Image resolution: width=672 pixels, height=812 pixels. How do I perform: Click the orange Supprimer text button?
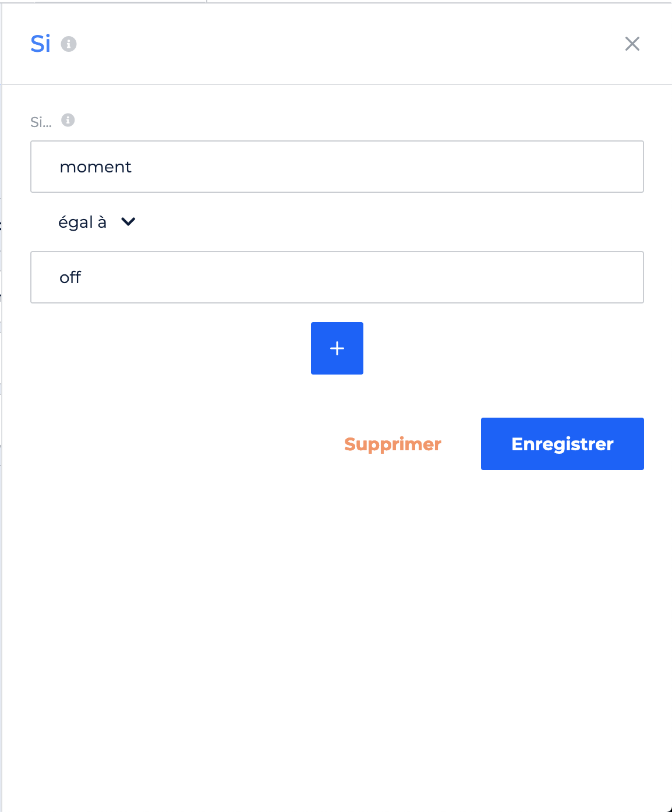click(x=392, y=444)
